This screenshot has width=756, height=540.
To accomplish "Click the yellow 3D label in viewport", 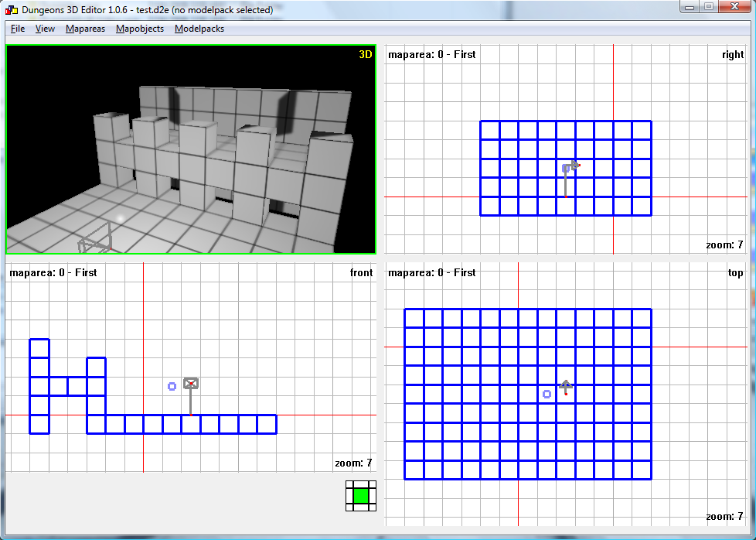I will [x=366, y=54].
